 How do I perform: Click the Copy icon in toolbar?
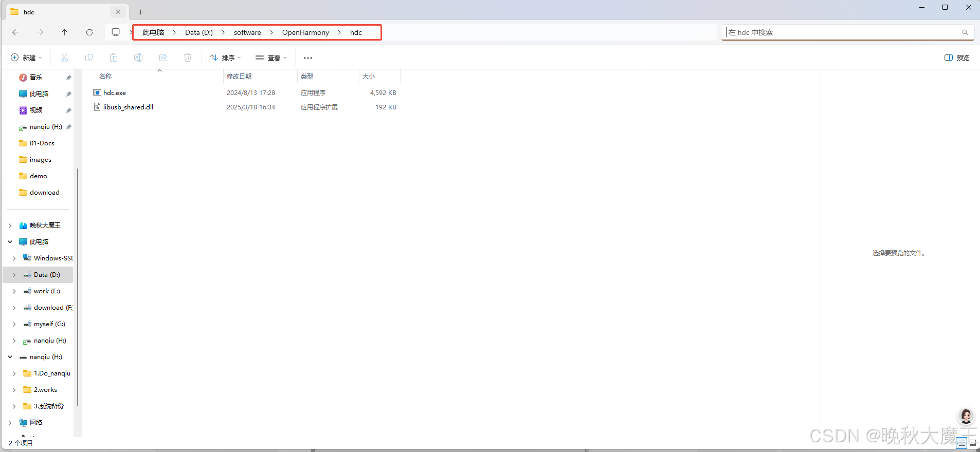(89, 58)
